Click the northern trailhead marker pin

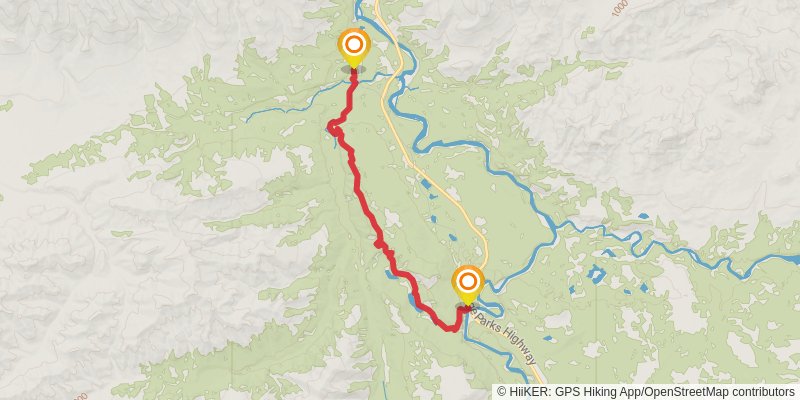(354, 49)
